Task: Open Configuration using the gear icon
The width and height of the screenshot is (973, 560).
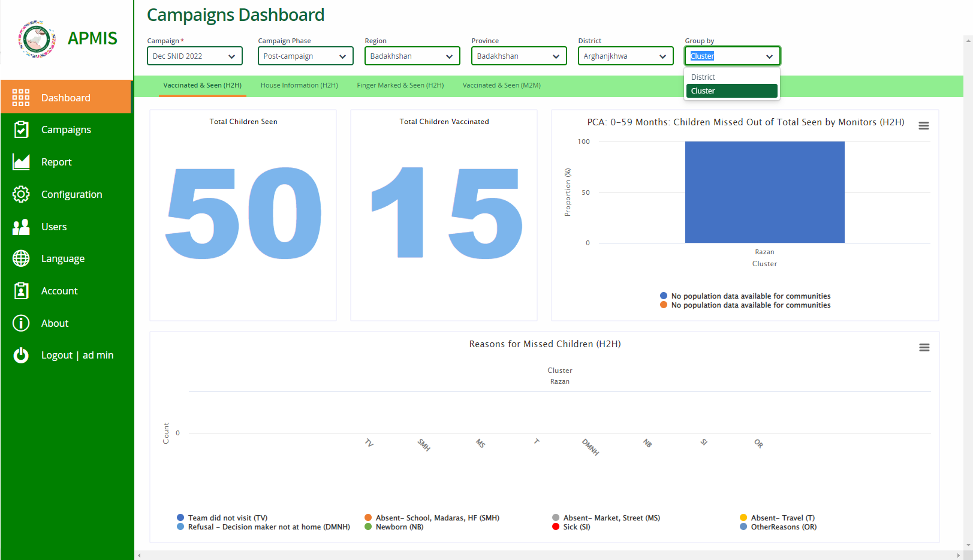Action: click(20, 194)
